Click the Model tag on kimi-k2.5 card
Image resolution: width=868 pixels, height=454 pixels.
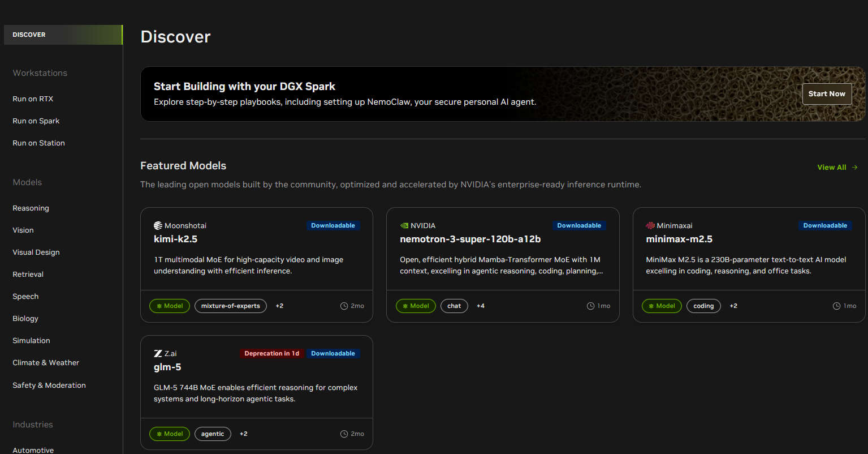[x=170, y=306]
